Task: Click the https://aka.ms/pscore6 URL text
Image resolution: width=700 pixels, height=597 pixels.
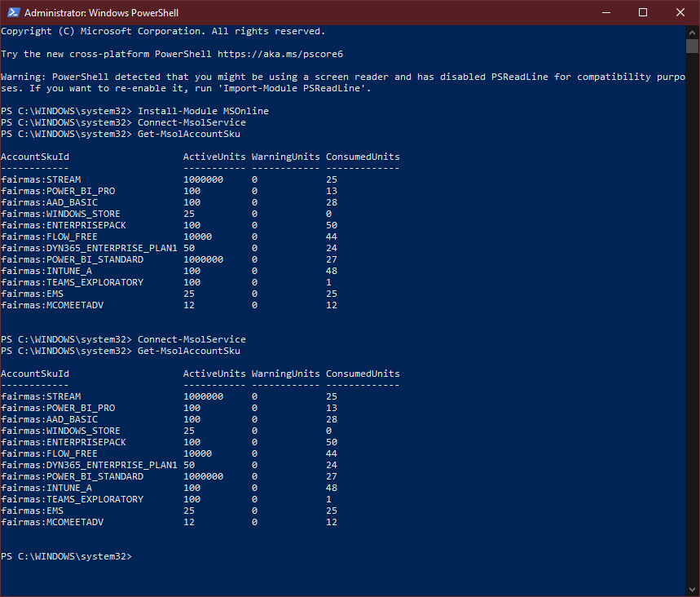Action: point(280,54)
